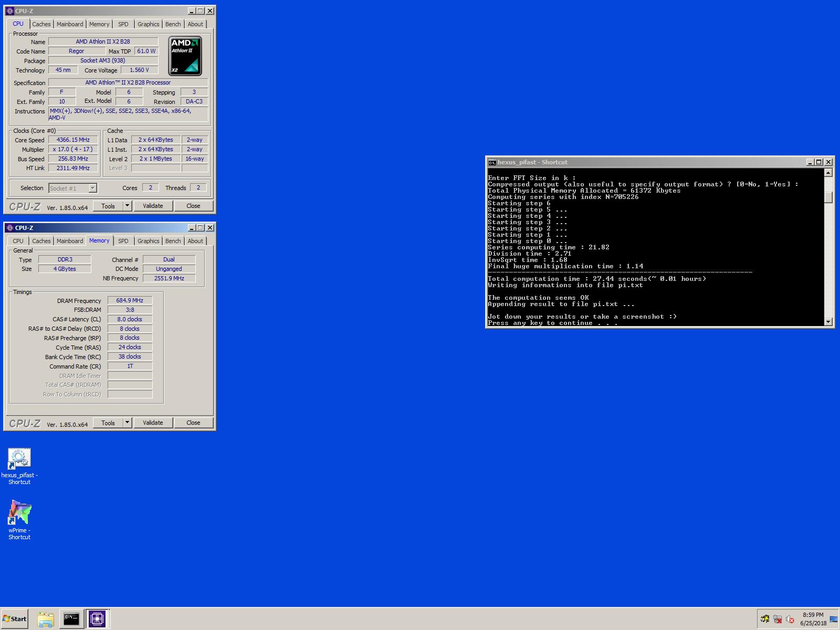This screenshot has height=630, width=840.
Task: Open the clock showing 8:59 PM
Action: pos(813,619)
